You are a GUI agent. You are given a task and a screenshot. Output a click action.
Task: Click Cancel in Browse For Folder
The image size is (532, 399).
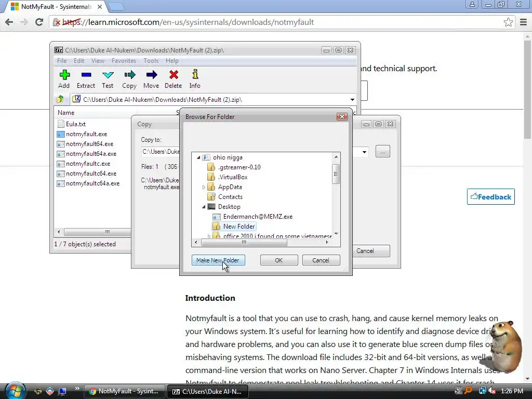pyautogui.click(x=321, y=260)
